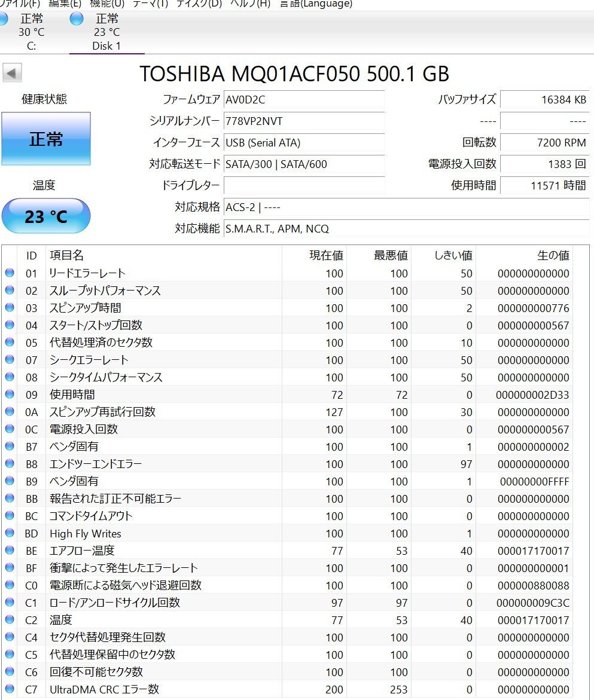Click status orb for スピンアップ再試行回数 row

pyautogui.click(x=10, y=412)
